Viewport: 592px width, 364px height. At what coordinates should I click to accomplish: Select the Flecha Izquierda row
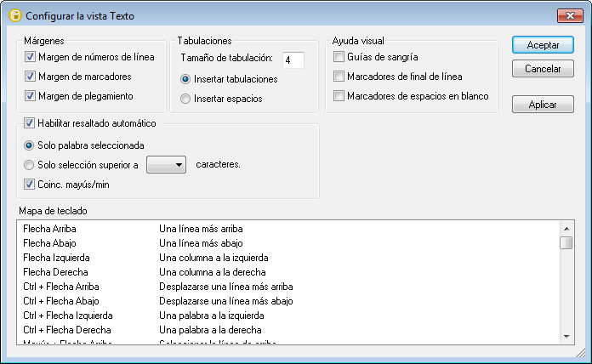pos(288,258)
